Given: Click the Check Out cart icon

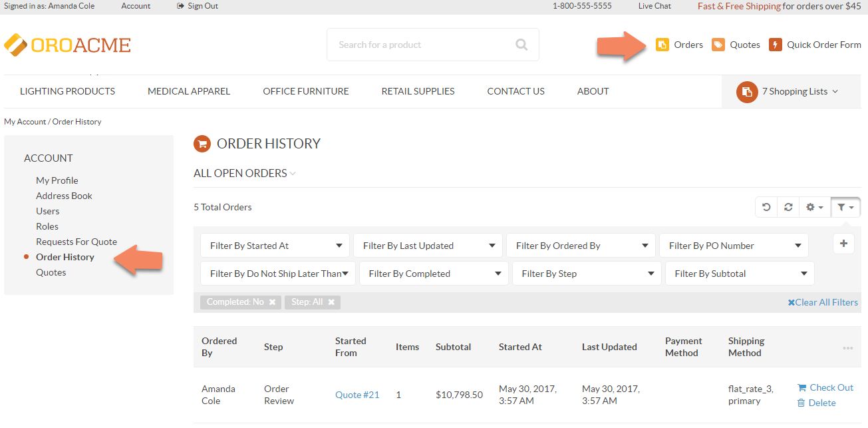Looking at the screenshot, I should [x=801, y=387].
